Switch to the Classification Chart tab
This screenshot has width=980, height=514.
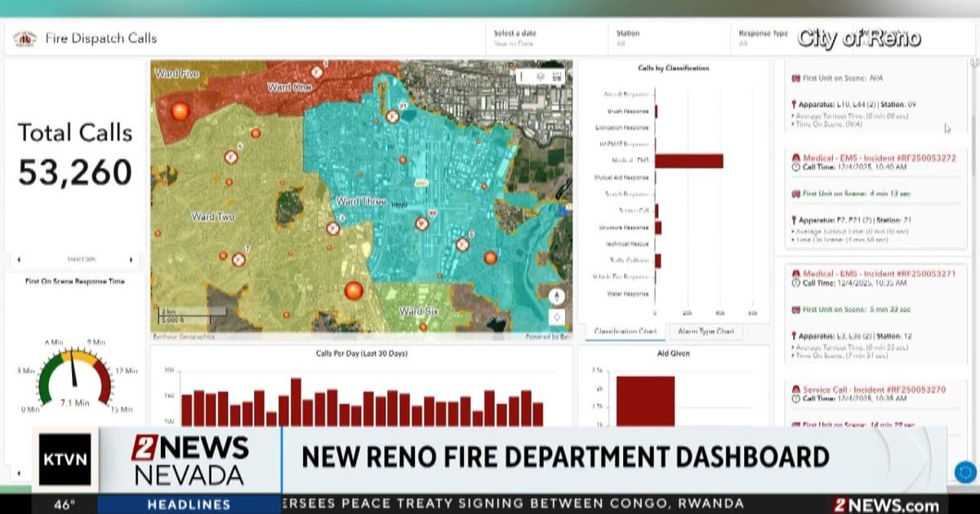pos(625,331)
